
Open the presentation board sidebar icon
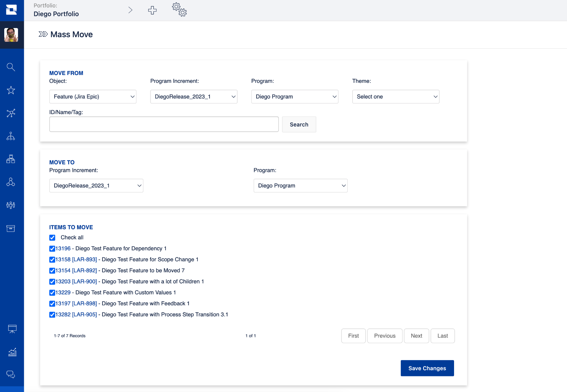pyautogui.click(x=12, y=329)
